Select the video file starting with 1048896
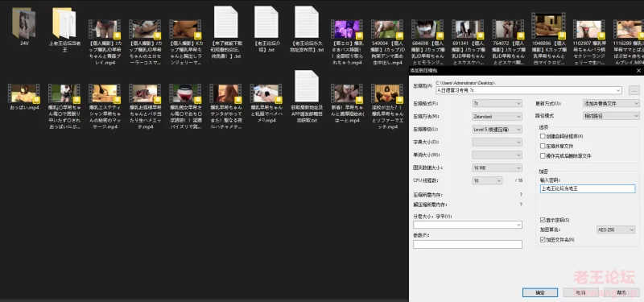Image resolution: width=644 pixels, height=302 pixels. [x=548, y=26]
